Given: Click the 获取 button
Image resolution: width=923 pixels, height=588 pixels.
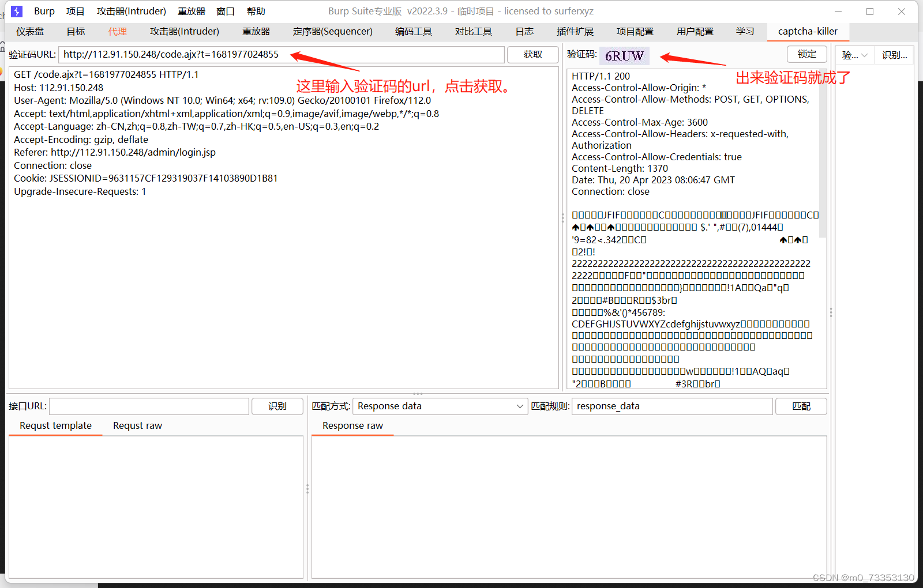Looking at the screenshot, I should pyautogui.click(x=533, y=54).
